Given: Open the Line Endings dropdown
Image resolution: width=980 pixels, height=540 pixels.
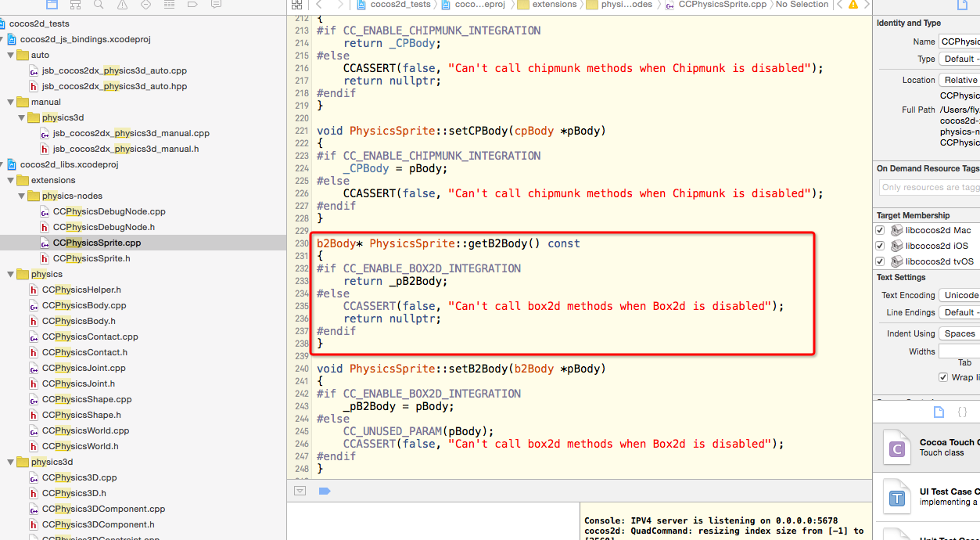Looking at the screenshot, I should pyautogui.click(x=960, y=312).
